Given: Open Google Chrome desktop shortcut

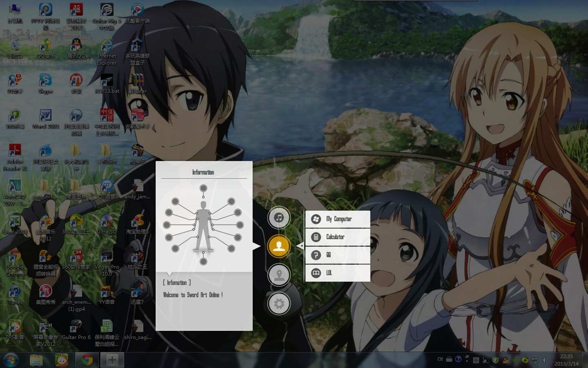Looking at the screenshot, I should click(15, 263).
